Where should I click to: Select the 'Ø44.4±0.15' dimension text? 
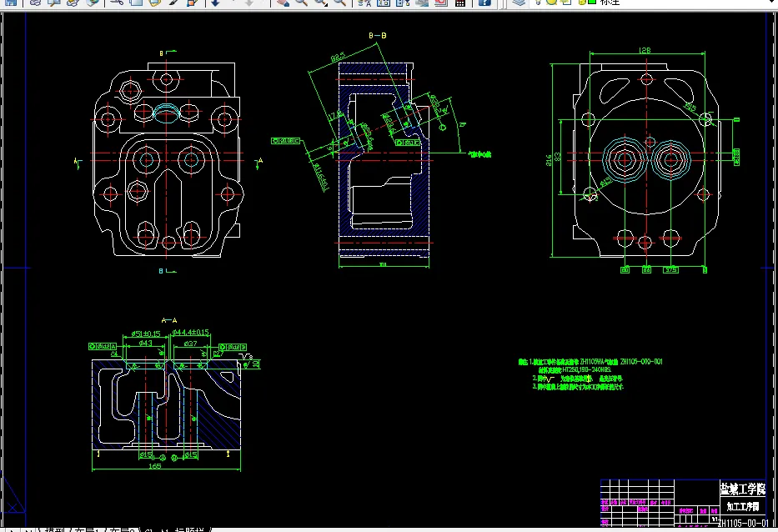(190, 332)
